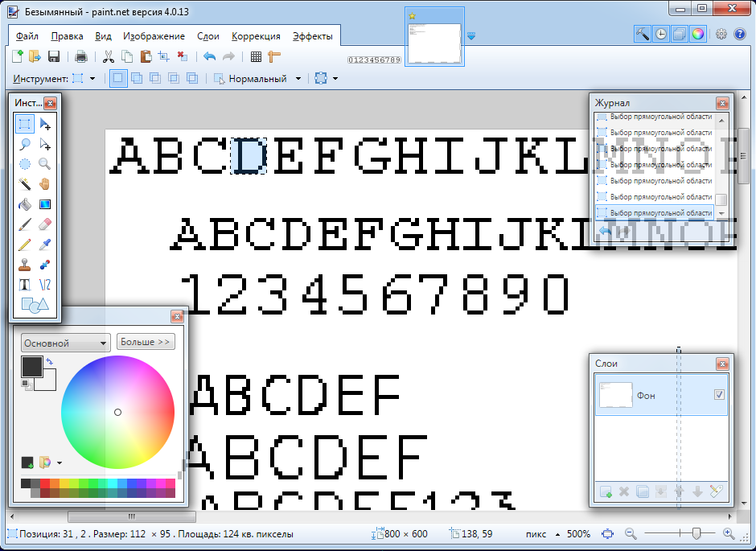Screen dimensions: 756x551
Task: Toggle the Layers window button at top right
Action: (680, 34)
